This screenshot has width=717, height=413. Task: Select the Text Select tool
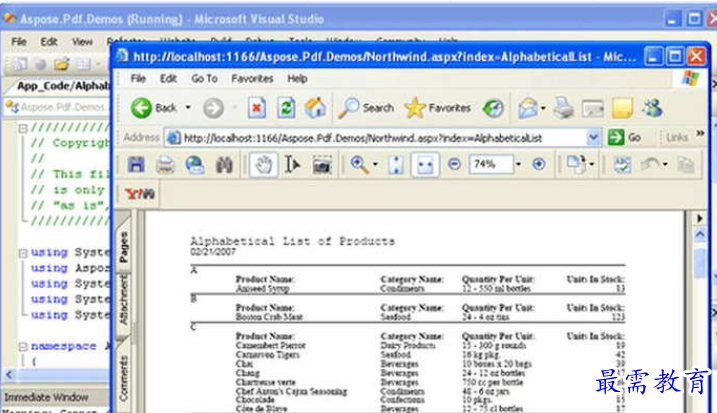pyautogui.click(x=292, y=165)
